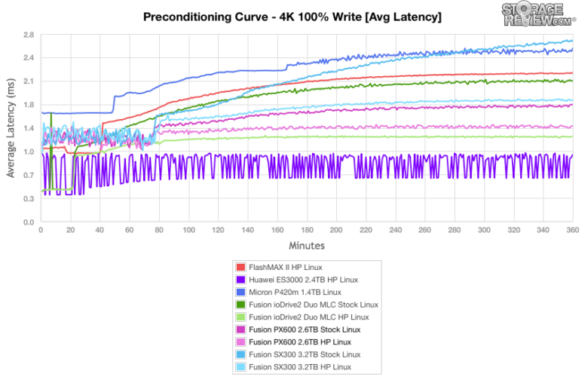Select legend label 'Fusion PX600 2.6TB Stock Linux'
Image resolution: width=588 pixels, height=389 pixels.
click(305, 329)
